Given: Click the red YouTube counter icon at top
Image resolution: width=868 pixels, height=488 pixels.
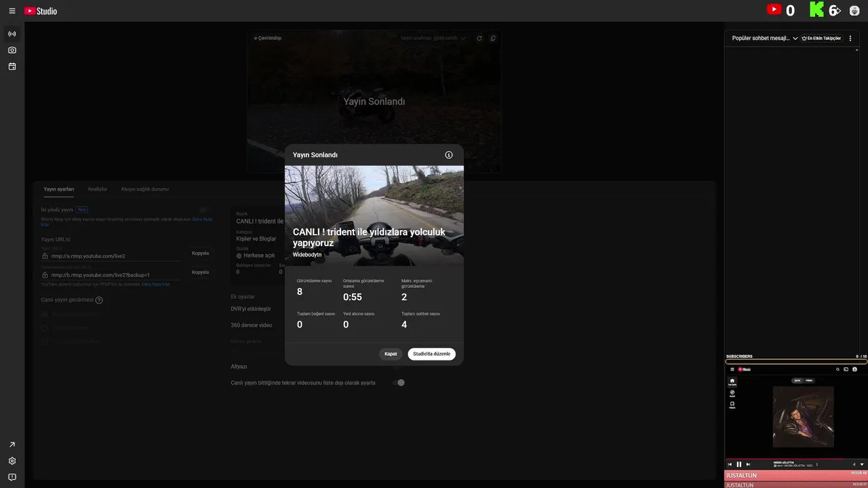Looking at the screenshot, I should [774, 9].
